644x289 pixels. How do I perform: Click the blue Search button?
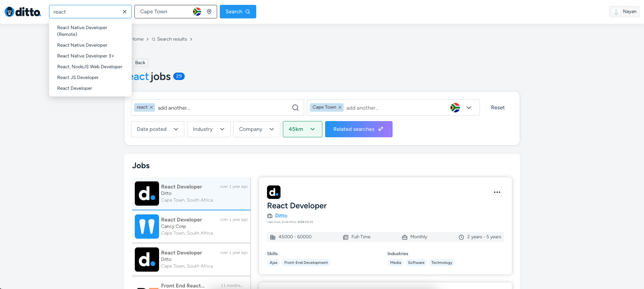(238, 12)
